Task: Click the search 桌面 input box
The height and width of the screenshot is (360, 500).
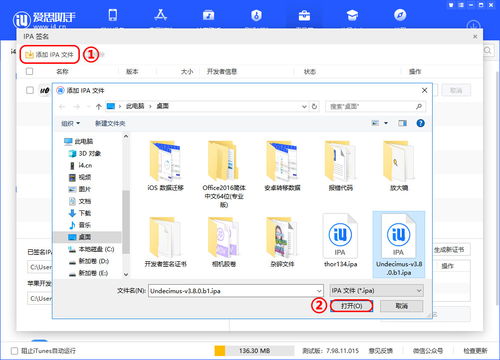Action: point(375,106)
